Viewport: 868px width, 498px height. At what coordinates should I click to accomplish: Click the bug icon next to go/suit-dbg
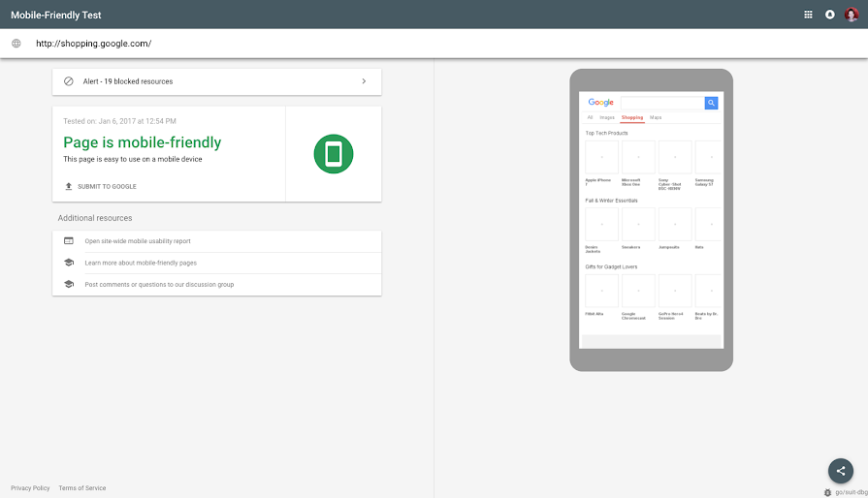(827, 492)
